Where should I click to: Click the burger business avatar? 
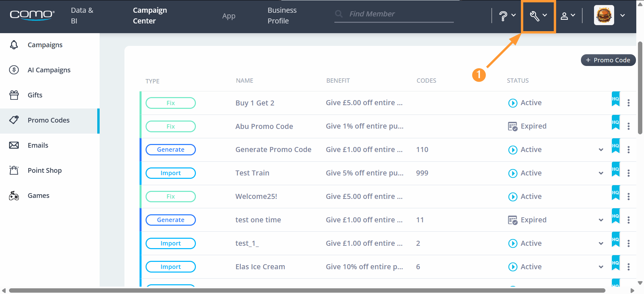click(x=604, y=15)
